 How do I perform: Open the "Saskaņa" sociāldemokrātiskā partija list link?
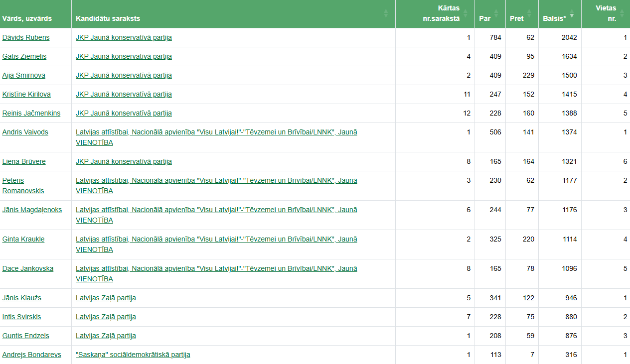tap(133, 355)
